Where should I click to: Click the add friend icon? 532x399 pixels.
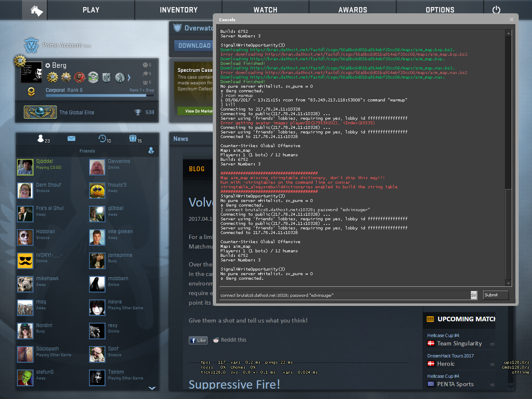tap(151, 150)
